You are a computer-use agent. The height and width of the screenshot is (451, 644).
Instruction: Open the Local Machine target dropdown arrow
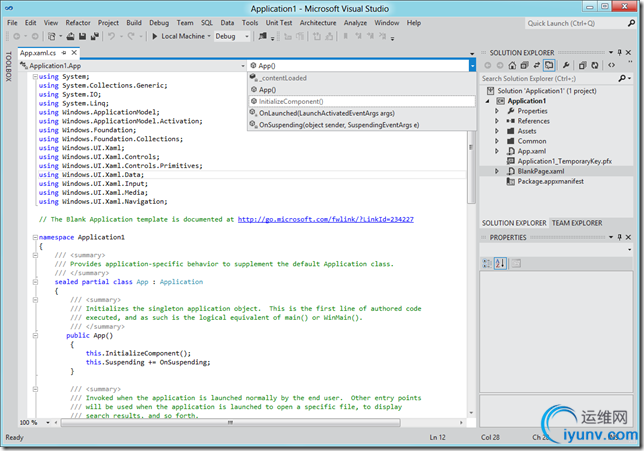pyautogui.click(x=209, y=37)
